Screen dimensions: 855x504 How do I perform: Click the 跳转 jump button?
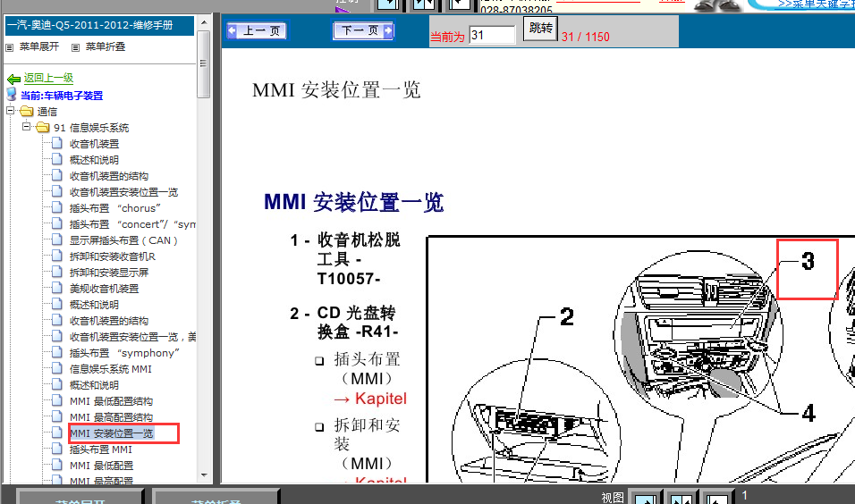540,28
